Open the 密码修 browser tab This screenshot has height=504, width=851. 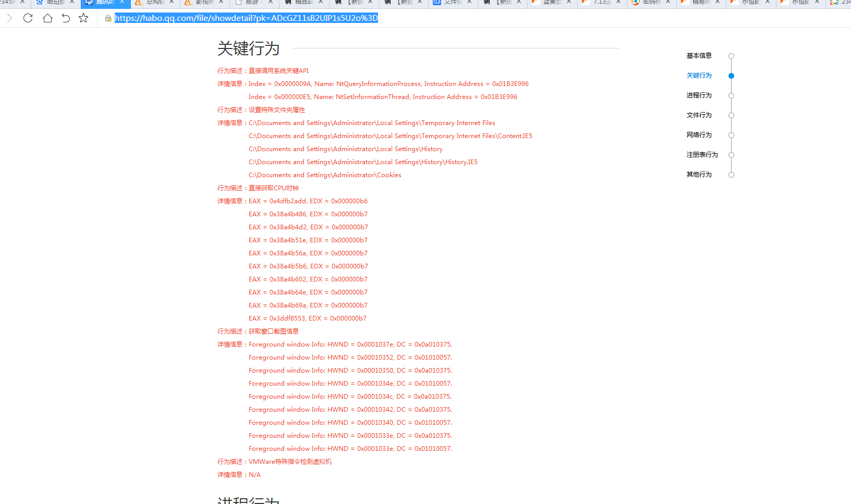651,3
